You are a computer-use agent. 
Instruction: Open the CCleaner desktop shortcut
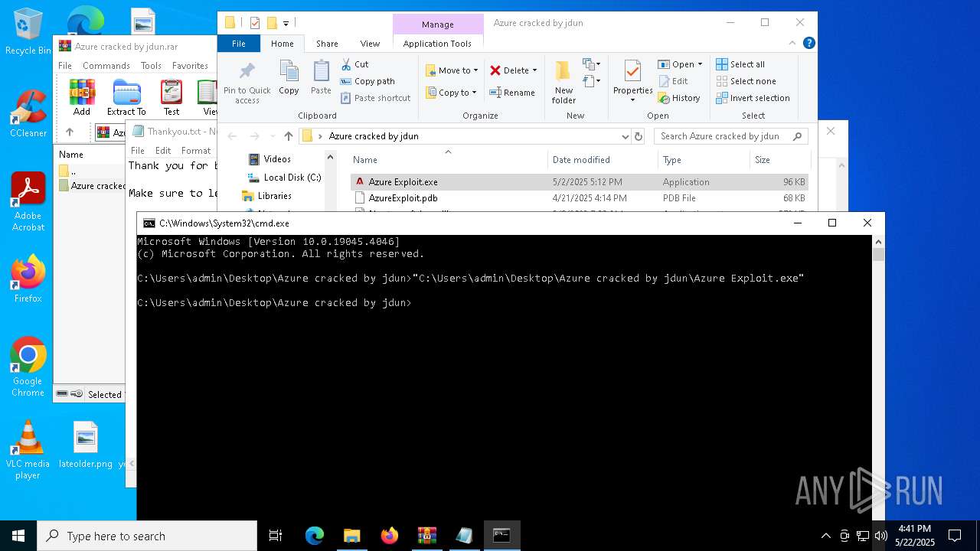coord(28,113)
